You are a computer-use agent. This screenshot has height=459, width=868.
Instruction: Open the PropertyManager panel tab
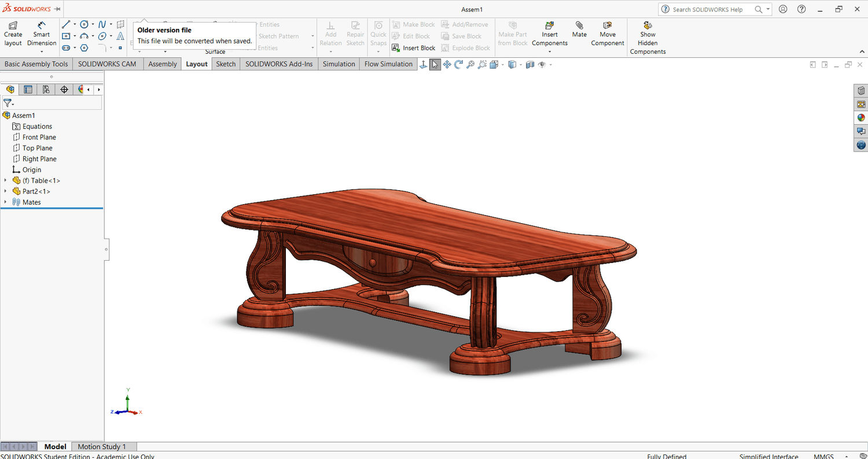click(28, 90)
